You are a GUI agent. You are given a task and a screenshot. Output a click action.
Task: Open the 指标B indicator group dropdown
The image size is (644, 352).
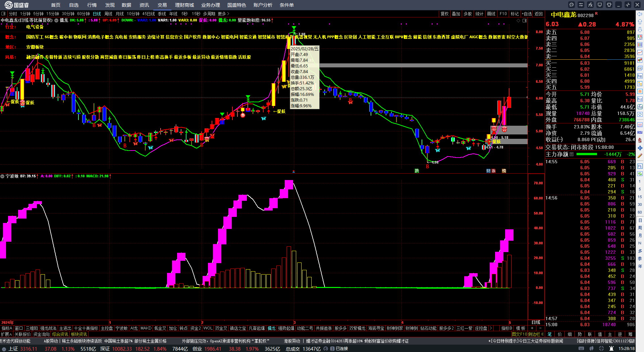pos(507,328)
